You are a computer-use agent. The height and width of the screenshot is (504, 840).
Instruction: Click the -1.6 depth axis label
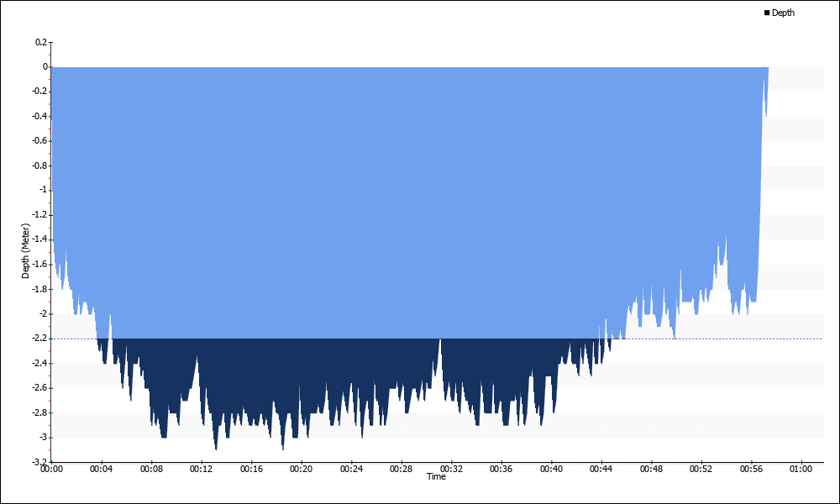(40, 264)
